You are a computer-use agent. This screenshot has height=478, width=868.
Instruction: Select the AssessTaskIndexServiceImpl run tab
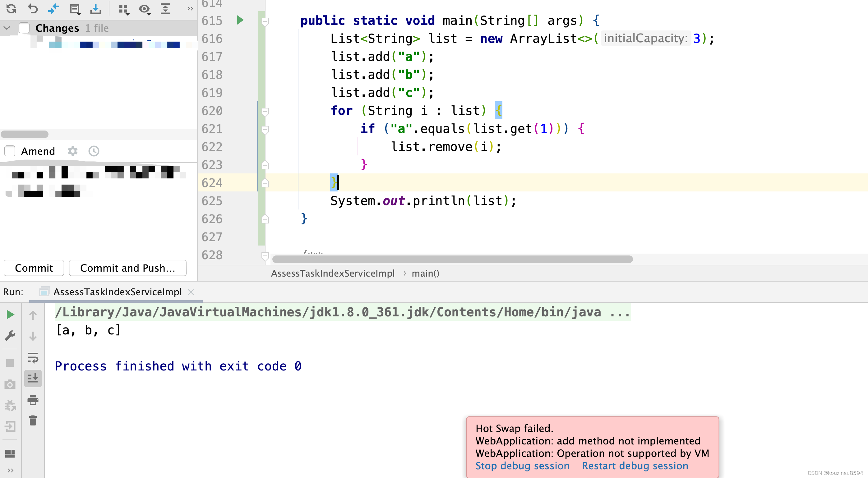tap(117, 292)
